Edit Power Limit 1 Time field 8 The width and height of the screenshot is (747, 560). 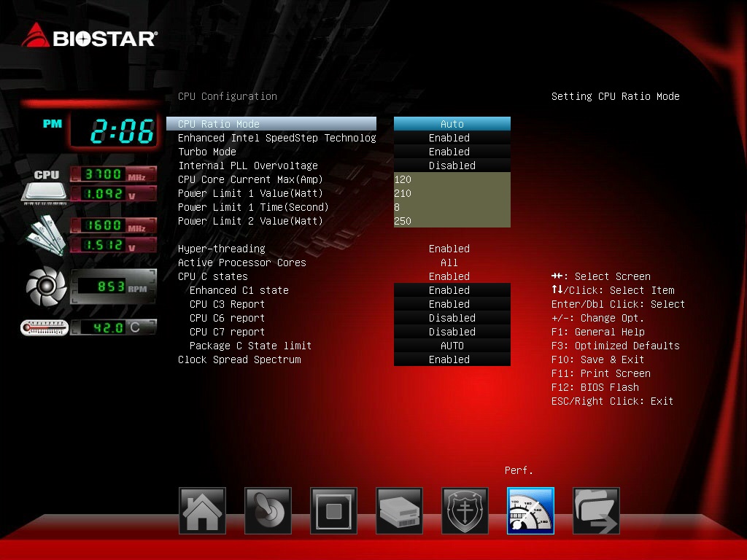(x=452, y=207)
